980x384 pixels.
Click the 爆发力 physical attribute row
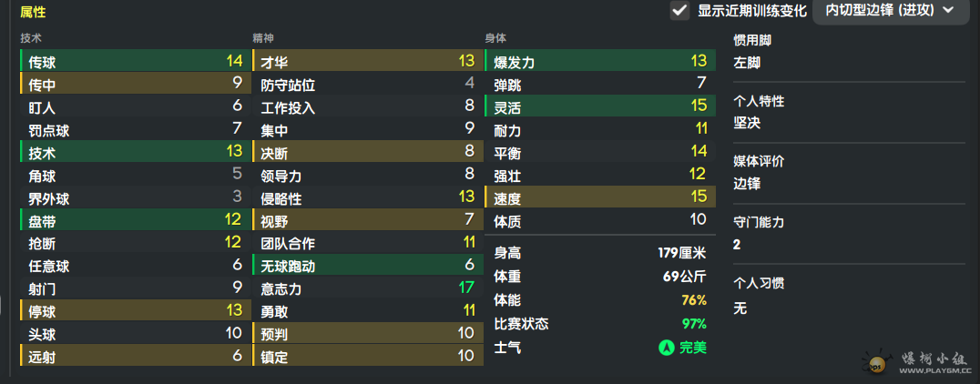coord(600,61)
